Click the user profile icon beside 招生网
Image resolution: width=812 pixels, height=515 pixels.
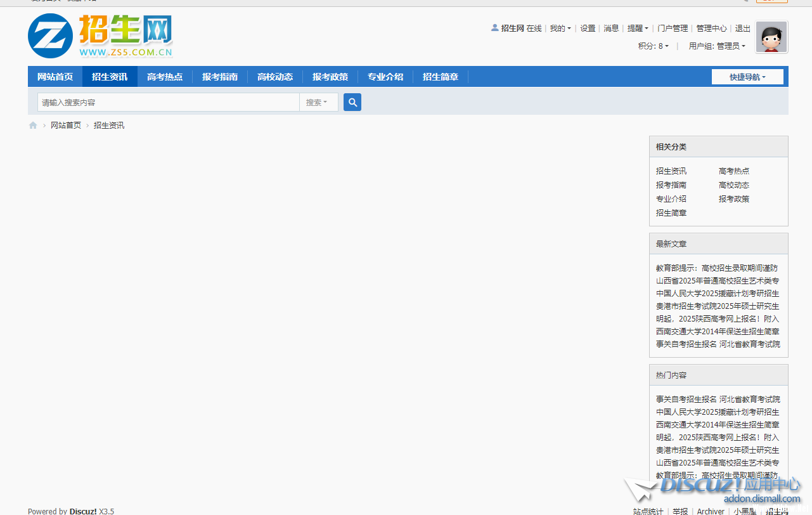[494, 28]
